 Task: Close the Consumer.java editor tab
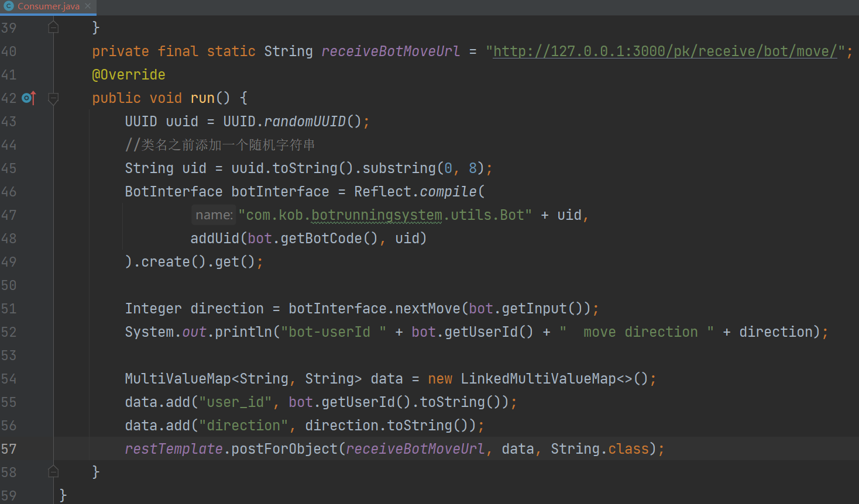[x=88, y=6]
